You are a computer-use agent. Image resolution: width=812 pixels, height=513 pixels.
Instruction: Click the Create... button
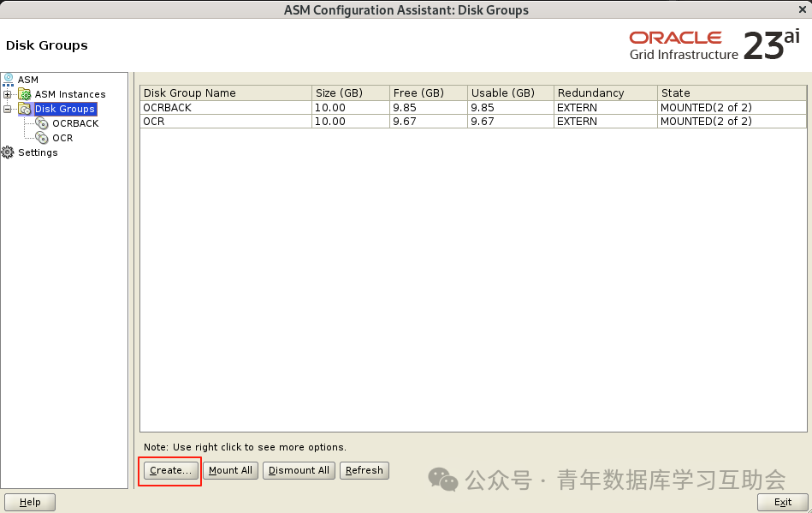click(x=170, y=470)
